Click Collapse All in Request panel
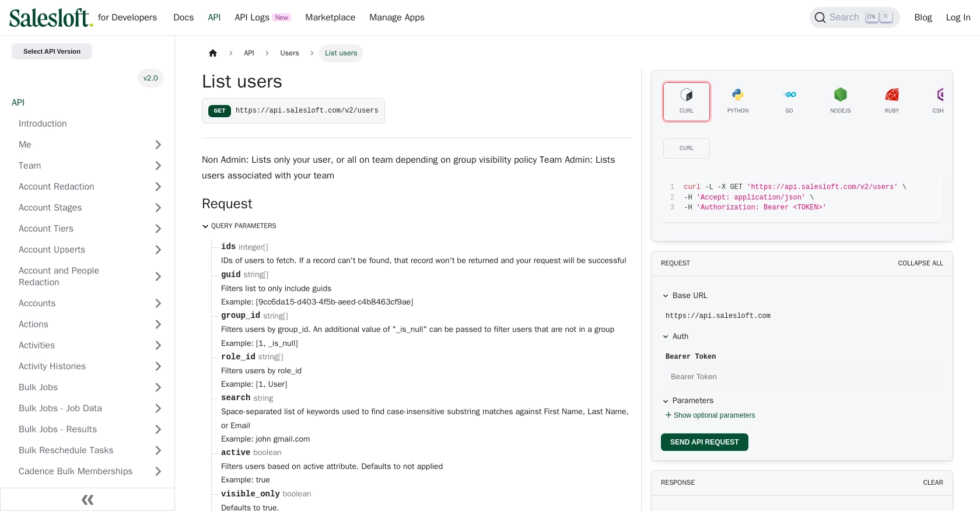Screen dimensions: 980x511 tap(921, 263)
